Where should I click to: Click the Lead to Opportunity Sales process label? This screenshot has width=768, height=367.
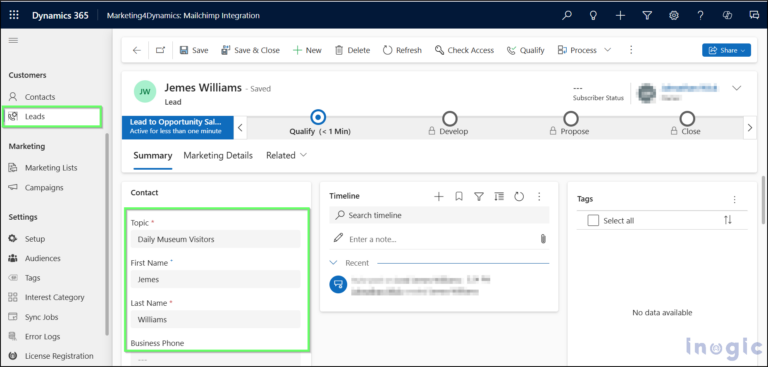tap(177, 126)
